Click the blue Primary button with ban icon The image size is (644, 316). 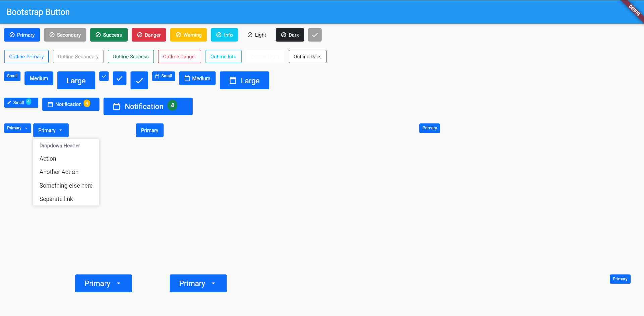(22, 35)
